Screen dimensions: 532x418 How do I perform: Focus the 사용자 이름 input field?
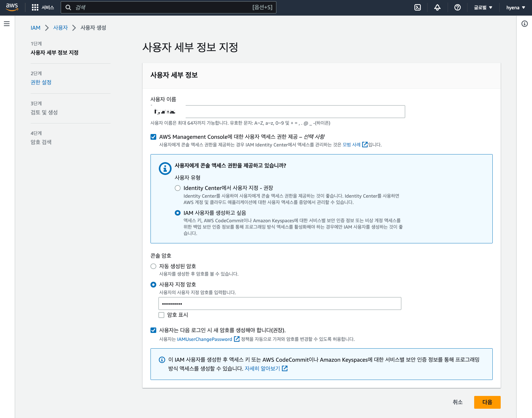pyautogui.click(x=278, y=112)
